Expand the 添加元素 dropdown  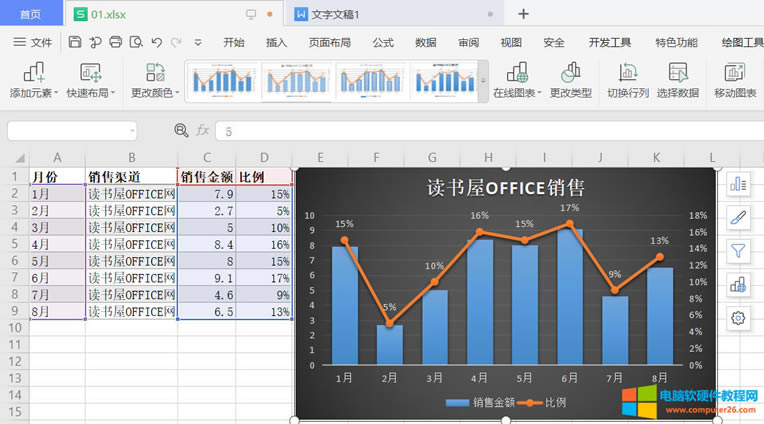coord(34,92)
